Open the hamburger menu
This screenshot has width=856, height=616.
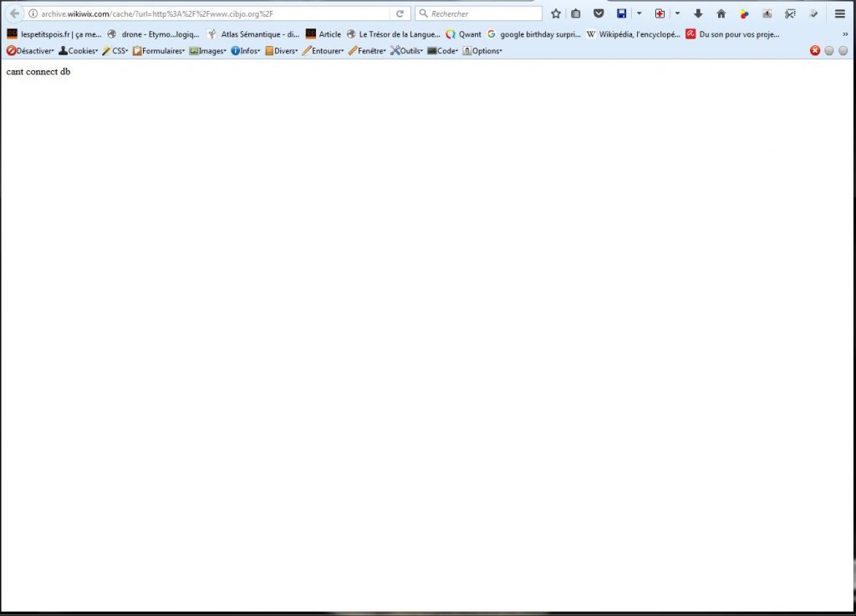pos(840,13)
